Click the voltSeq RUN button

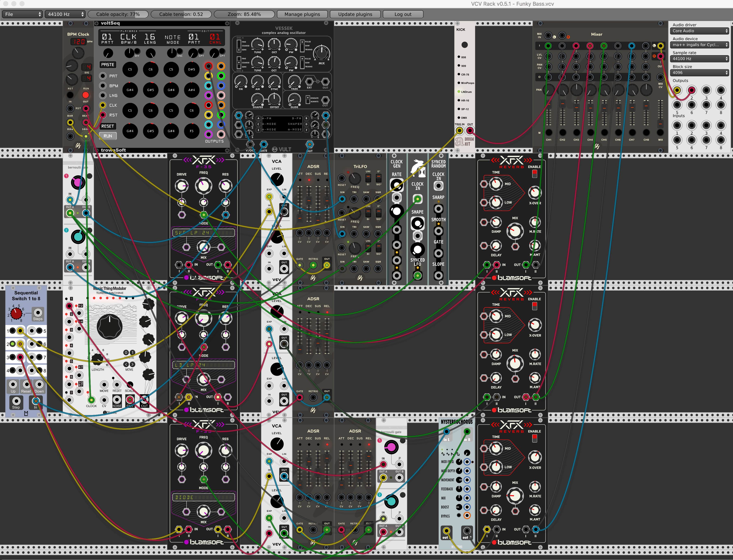tap(108, 136)
